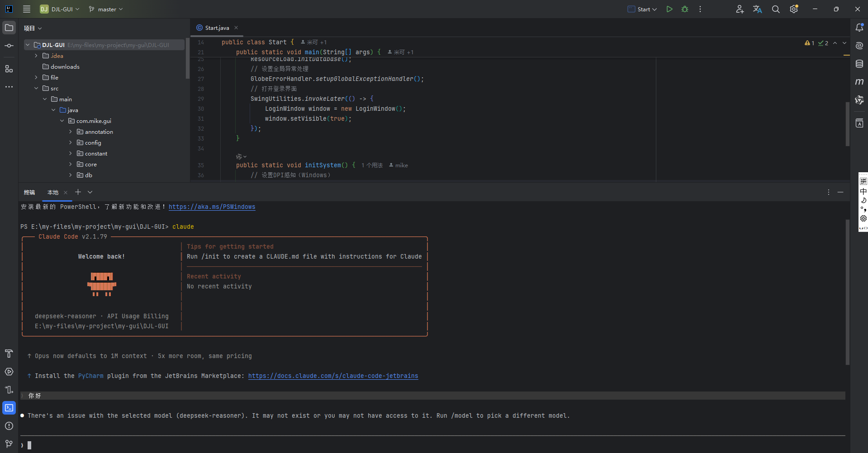Click the editor vertical scrollbar
The image size is (868, 453).
848,124
